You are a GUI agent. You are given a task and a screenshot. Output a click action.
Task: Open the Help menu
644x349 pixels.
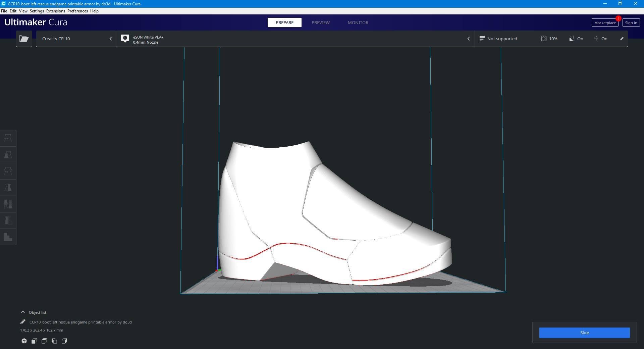(x=94, y=11)
